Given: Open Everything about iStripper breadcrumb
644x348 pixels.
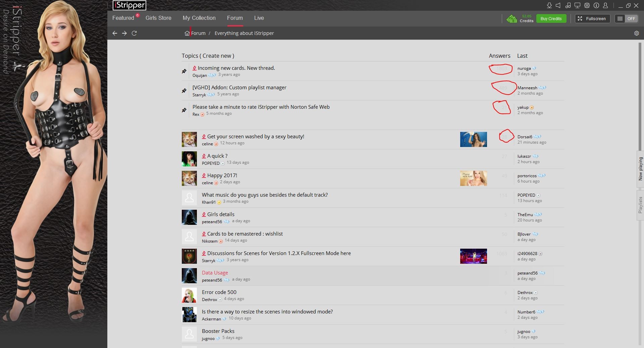Looking at the screenshot, I should 244,33.
